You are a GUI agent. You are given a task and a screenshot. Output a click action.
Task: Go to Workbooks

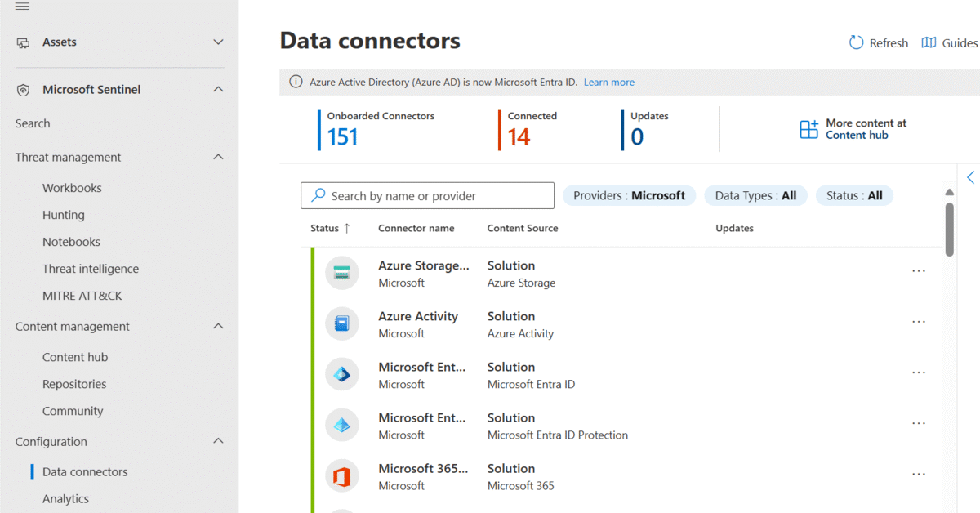click(x=72, y=188)
